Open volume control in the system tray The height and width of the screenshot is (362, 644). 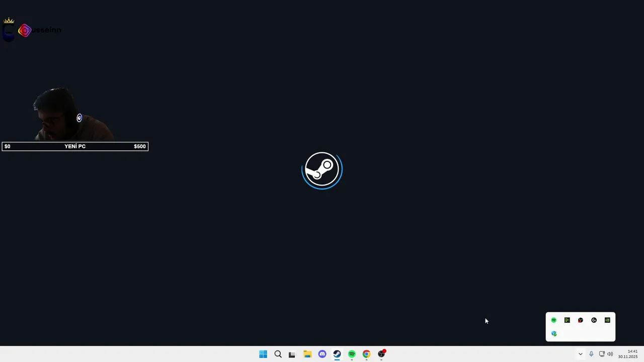[610, 354]
